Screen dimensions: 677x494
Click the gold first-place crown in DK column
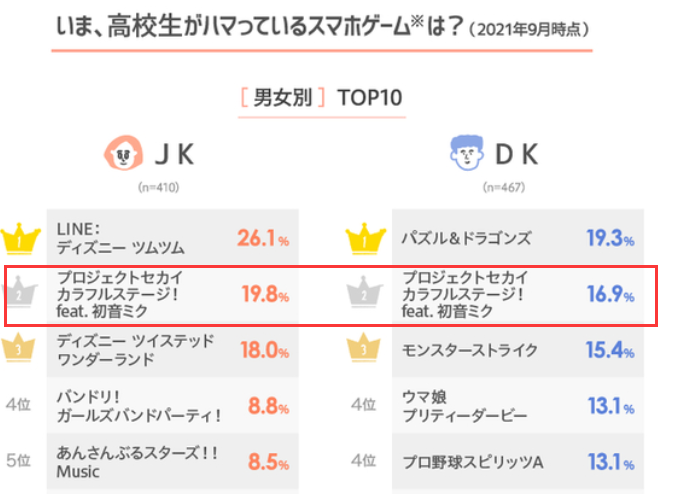[x=365, y=238]
